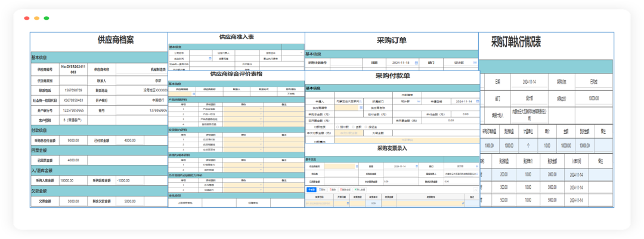Select 货款 payment type radio
The width and height of the screenshot is (644, 239).
coord(353,127)
